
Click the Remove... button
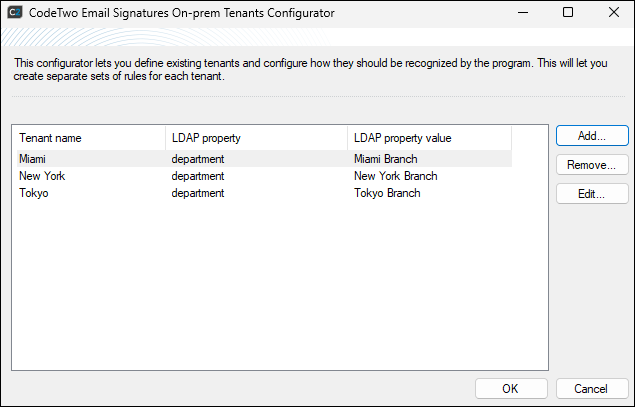pos(592,165)
